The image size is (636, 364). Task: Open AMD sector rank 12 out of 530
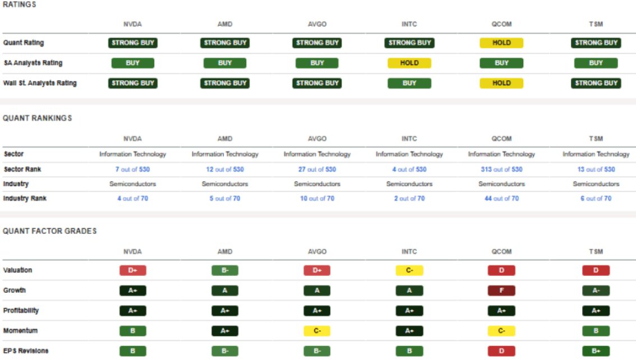(225, 169)
